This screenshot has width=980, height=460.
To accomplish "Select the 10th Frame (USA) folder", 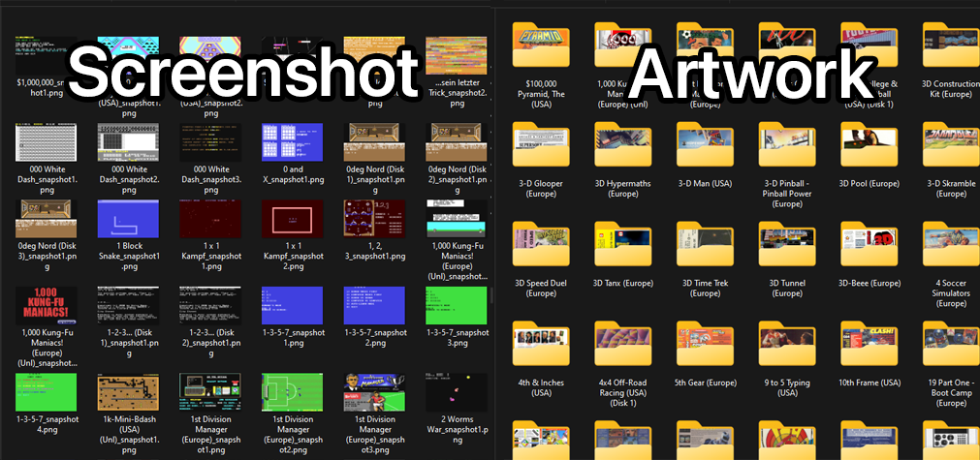I will pos(869,343).
